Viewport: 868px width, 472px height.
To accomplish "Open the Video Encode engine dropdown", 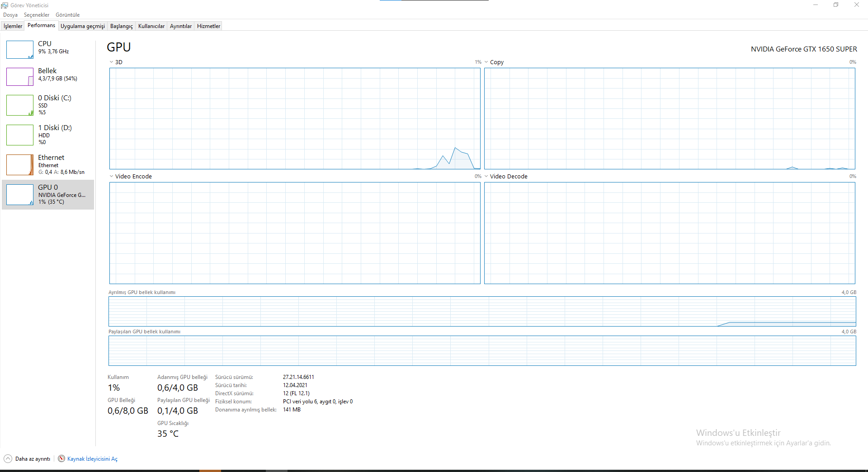I will (112, 177).
